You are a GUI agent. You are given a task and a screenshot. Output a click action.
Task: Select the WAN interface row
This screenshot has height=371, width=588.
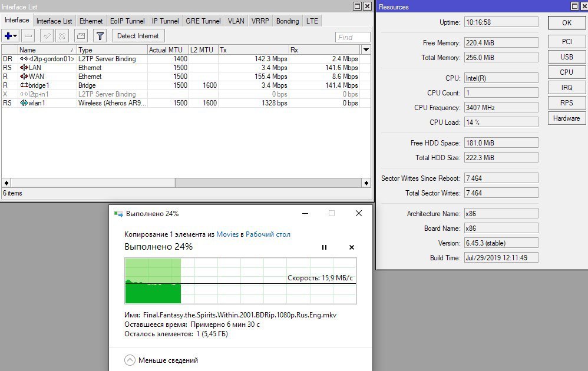click(180, 77)
